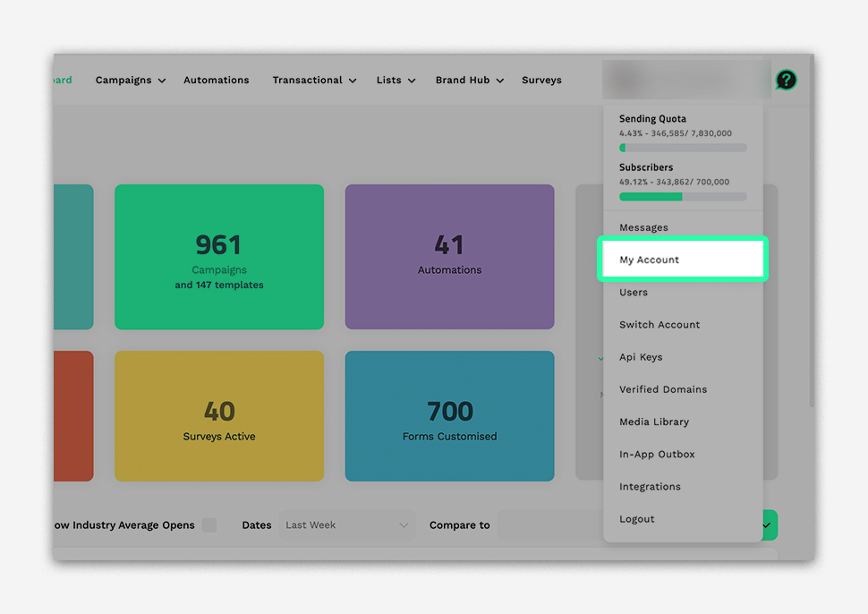Click Logout in the account menu
Image resolution: width=868 pixels, height=614 pixels.
(x=637, y=519)
